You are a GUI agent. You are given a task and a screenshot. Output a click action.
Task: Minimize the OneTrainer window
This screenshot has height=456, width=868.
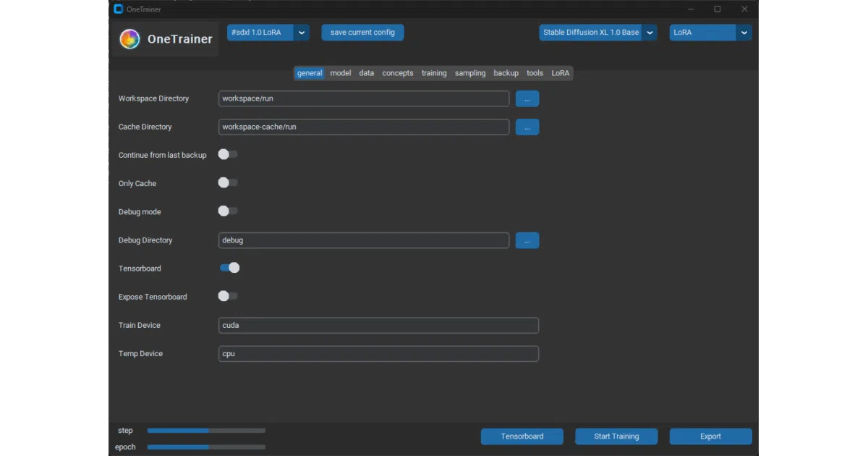coord(691,9)
